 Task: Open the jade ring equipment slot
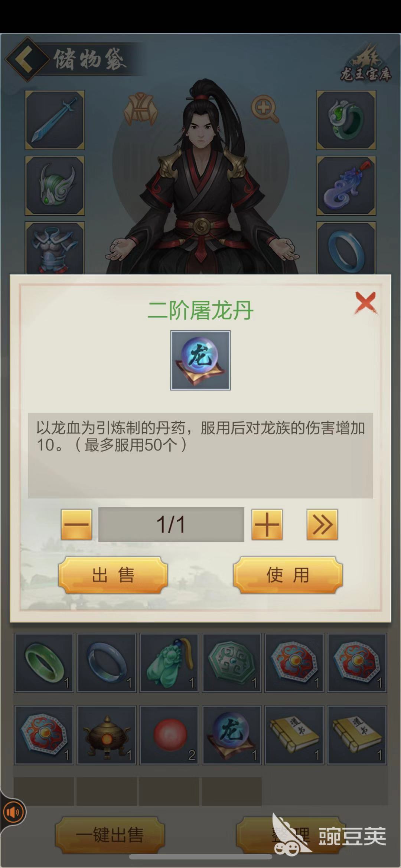(x=346, y=120)
